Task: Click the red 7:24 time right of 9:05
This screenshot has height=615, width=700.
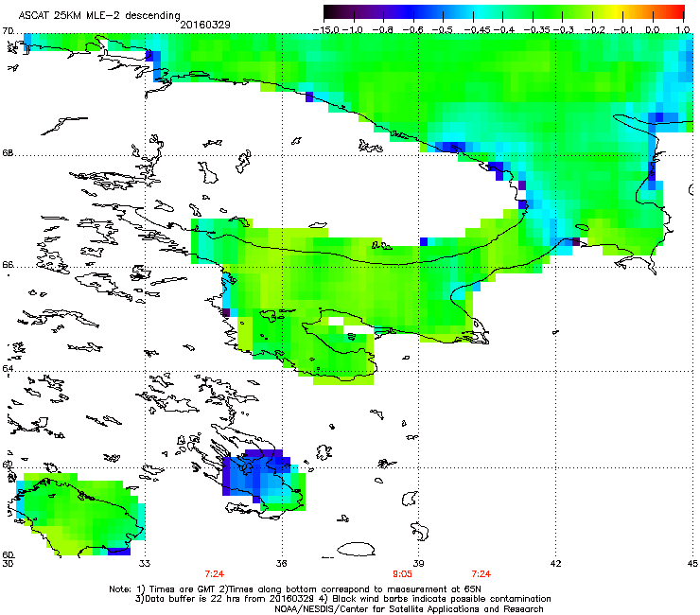Action: (481, 574)
